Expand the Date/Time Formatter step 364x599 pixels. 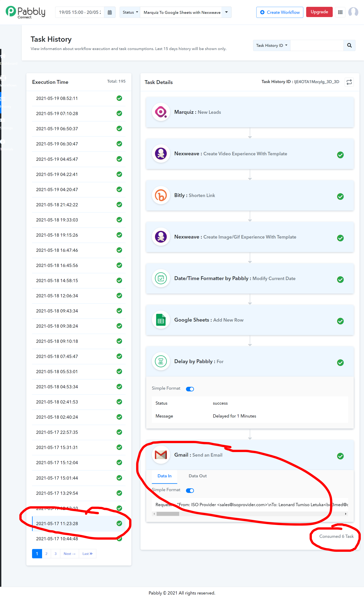pos(250,278)
